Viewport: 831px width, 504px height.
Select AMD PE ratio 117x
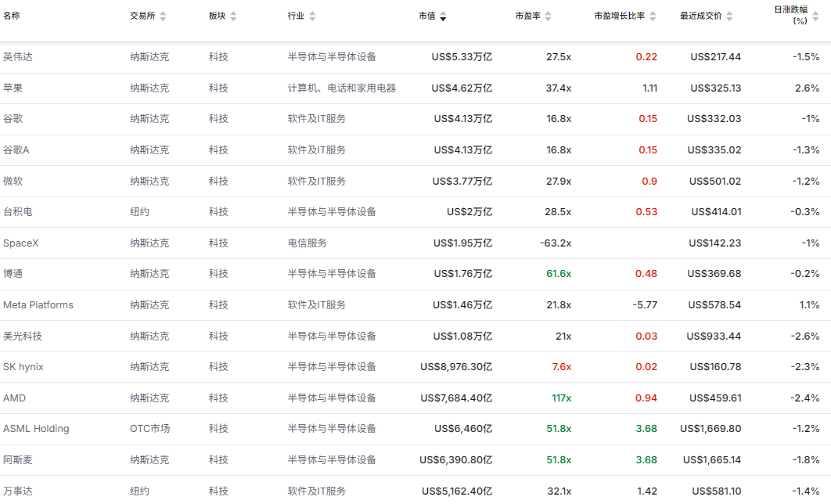(562, 398)
